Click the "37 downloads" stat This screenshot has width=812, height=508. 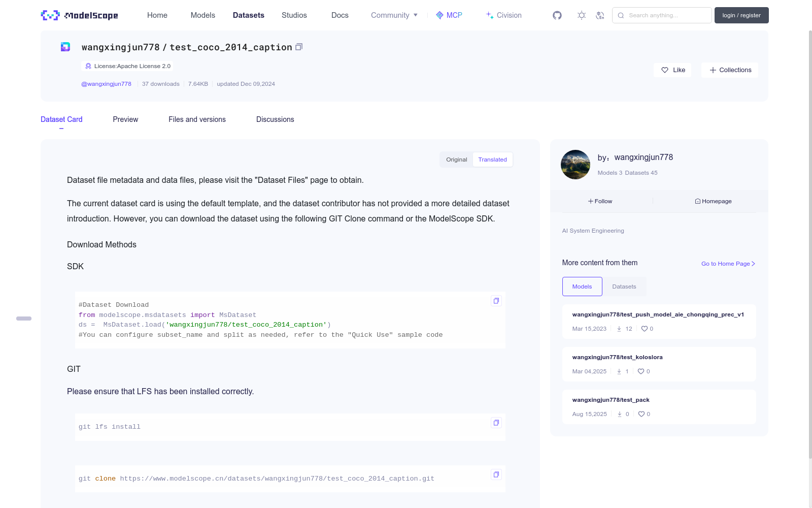click(x=161, y=84)
